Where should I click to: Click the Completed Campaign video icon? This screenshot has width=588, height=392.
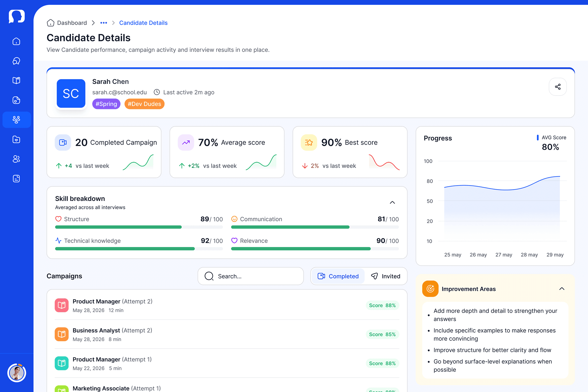click(63, 142)
